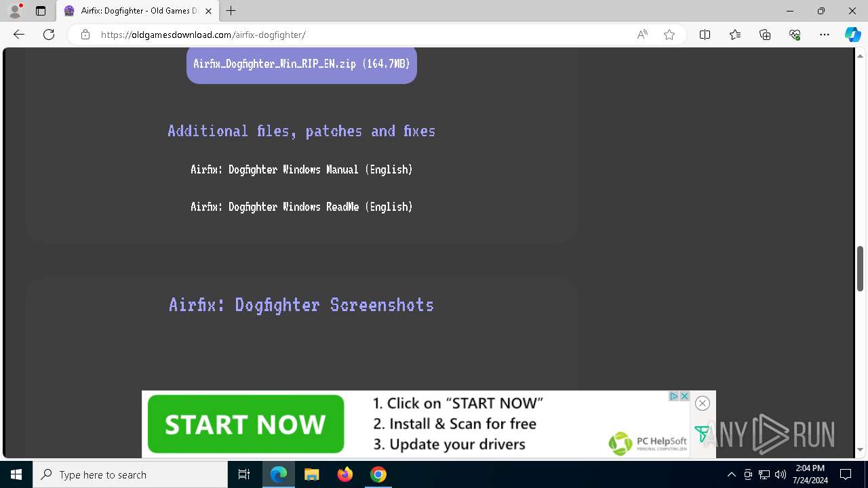This screenshot has height=488, width=868.
Task: Open the Copilot sidebar
Action: [852, 35]
